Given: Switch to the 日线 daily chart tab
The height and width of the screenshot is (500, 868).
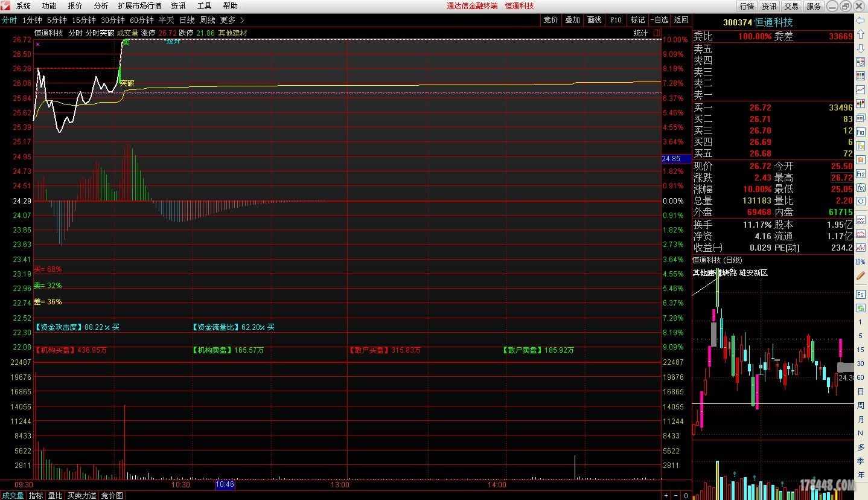Looking at the screenshot, I should pos(187,20).
